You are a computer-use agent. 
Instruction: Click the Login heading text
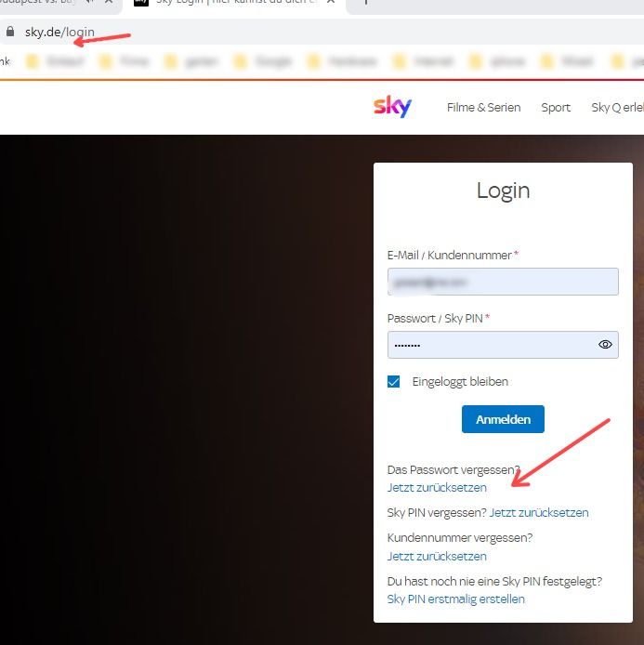tap(503, 191)
